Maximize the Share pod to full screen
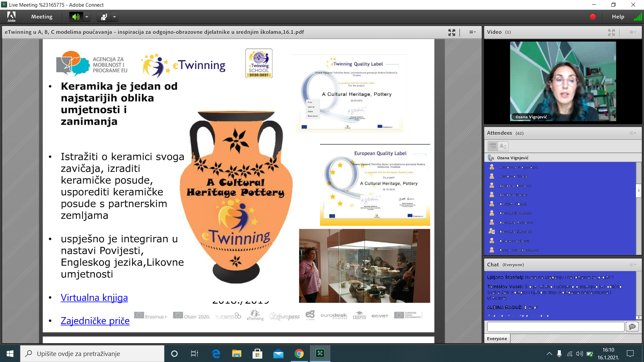Image resolution: width=644 pixels, height=362 pixels. click(452, 32)
